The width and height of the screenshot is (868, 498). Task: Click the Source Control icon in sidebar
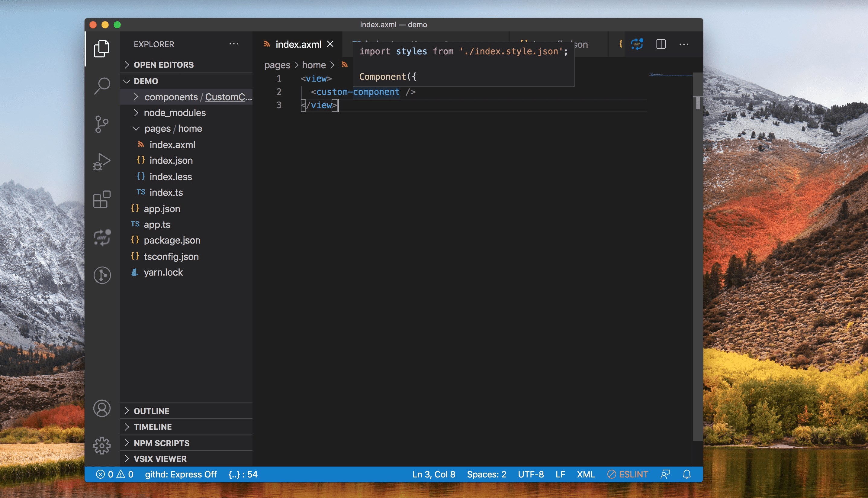point(101,124)
